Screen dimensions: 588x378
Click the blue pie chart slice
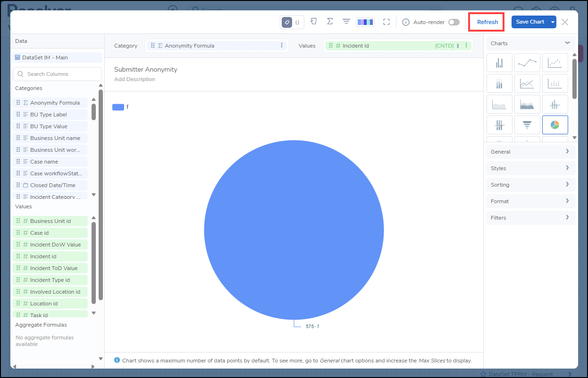294,230
